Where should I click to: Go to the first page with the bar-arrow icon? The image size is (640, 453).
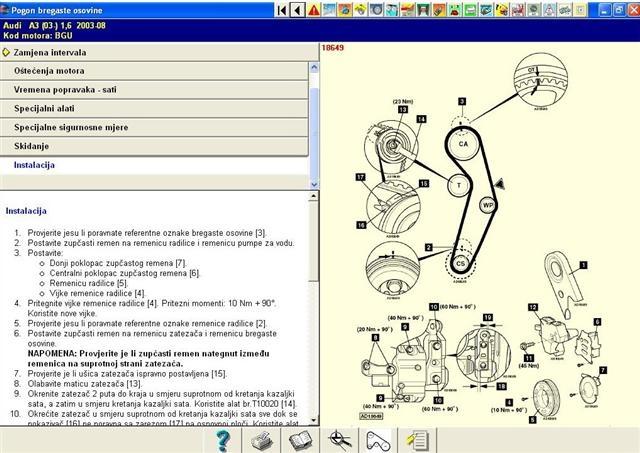[x=282, y=10]
